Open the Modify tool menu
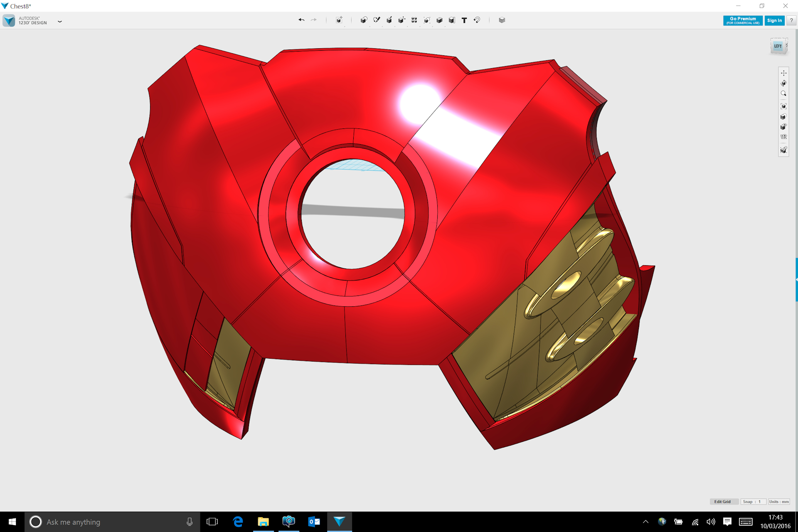Screen dimensions: 798x532 click(401, 20)
